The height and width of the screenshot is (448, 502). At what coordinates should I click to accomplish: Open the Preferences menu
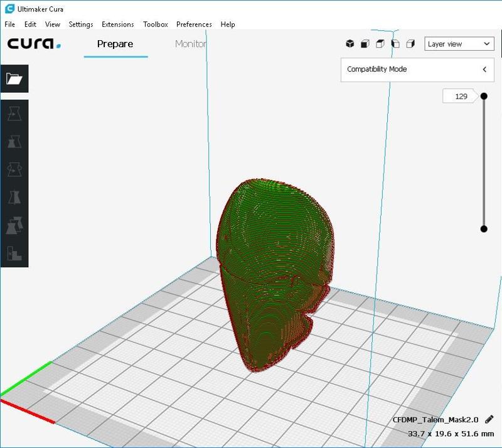pos(194,24)
